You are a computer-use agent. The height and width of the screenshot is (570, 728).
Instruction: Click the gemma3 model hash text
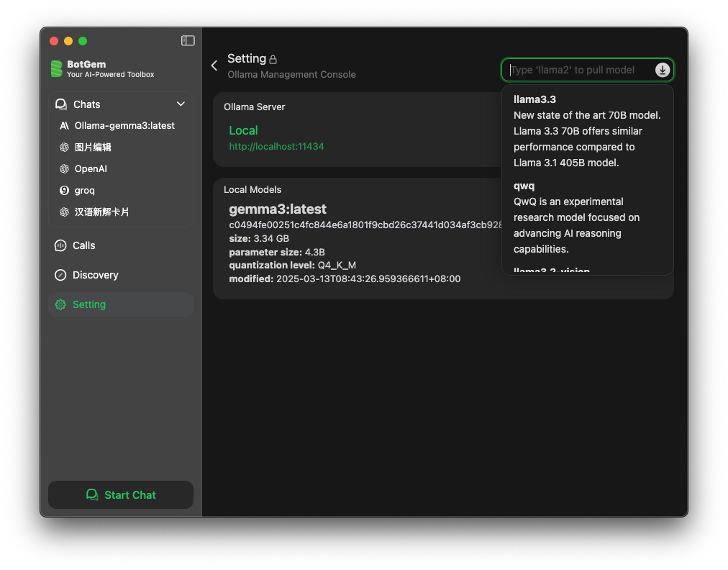coord(365,225)
